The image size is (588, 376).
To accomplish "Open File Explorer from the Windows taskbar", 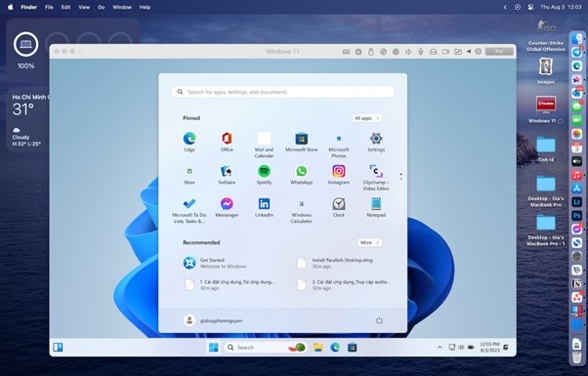I will [x=318, y=348].
